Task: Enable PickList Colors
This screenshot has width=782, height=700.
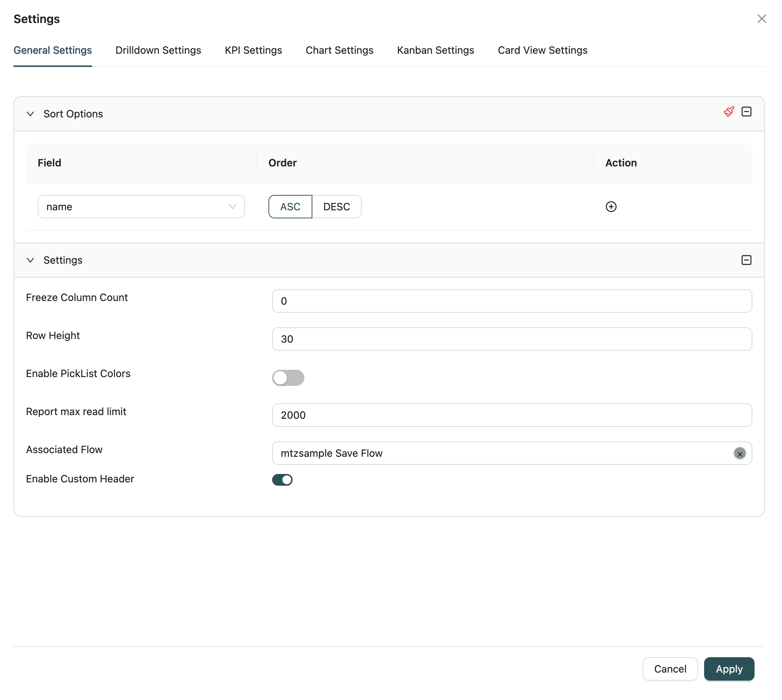Action: (x=289, y=378)
